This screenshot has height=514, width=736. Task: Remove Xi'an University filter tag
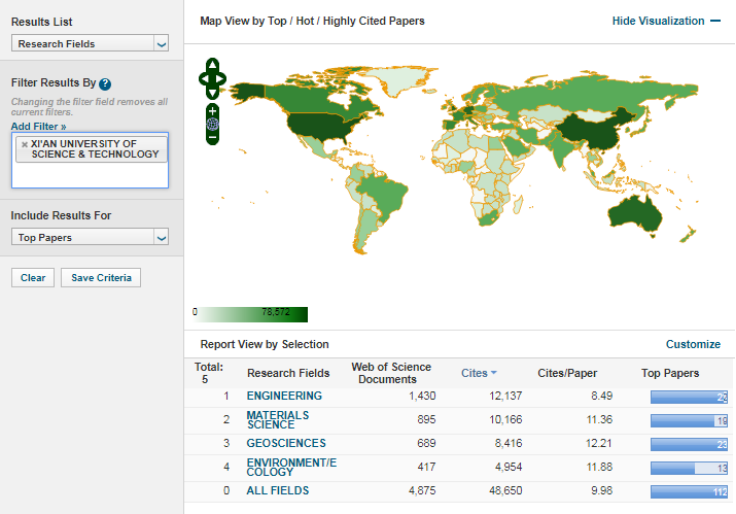25,144
